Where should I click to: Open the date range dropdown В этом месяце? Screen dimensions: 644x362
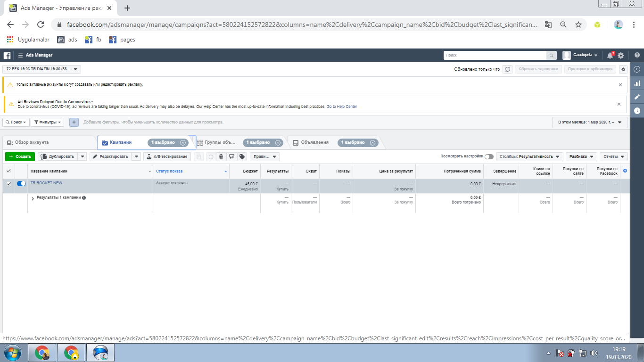coord(590,122)
